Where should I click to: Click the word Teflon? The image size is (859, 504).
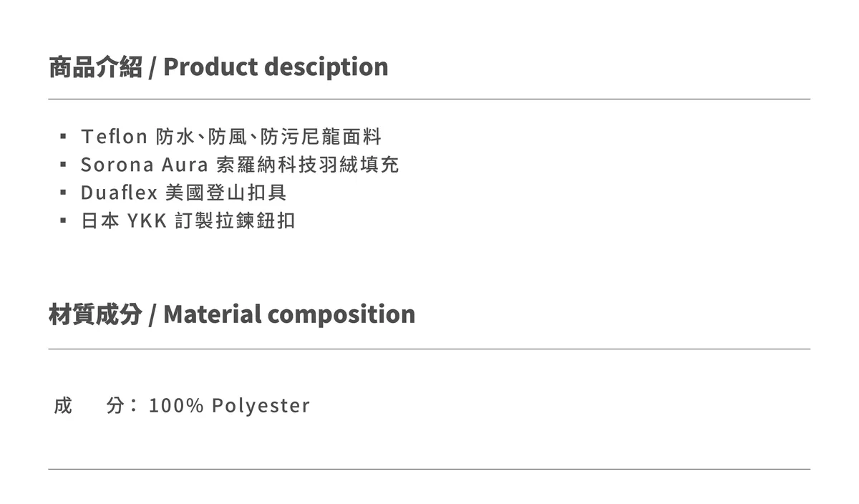point(114,136)
